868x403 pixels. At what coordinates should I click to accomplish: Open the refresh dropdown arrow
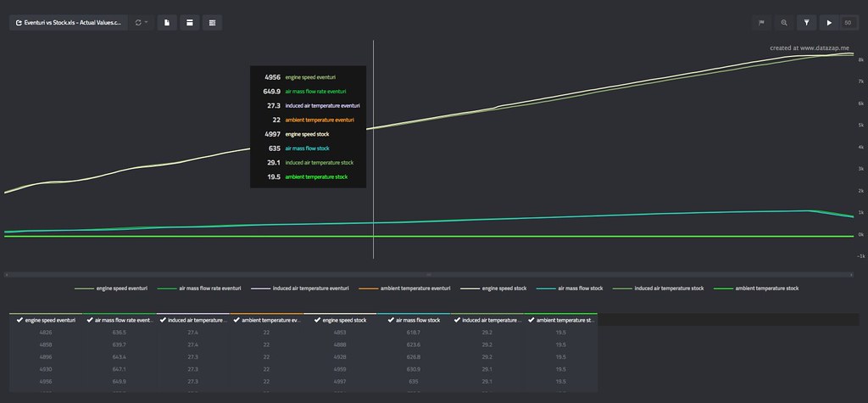(x=147, y=22)
